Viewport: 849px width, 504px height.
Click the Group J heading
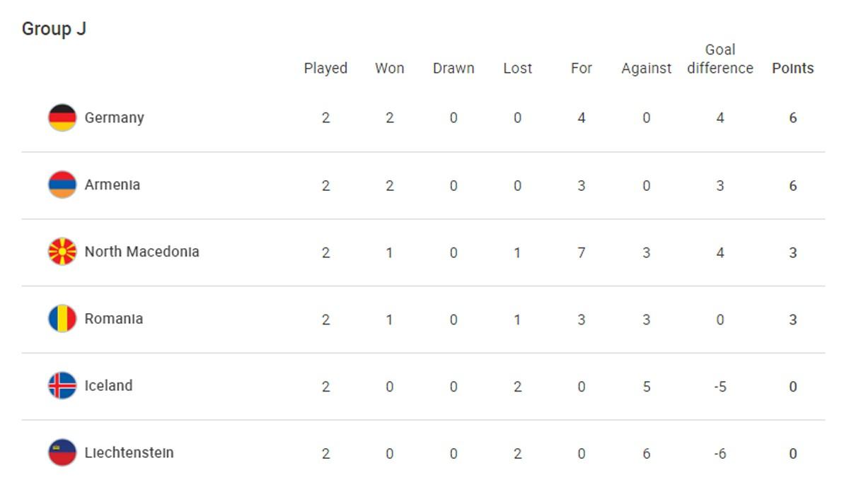tap(54, 29)
